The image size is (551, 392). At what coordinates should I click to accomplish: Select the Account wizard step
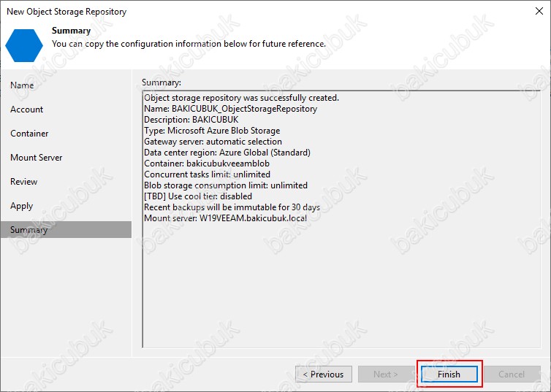pyautogui.click(x=27, y=109)
